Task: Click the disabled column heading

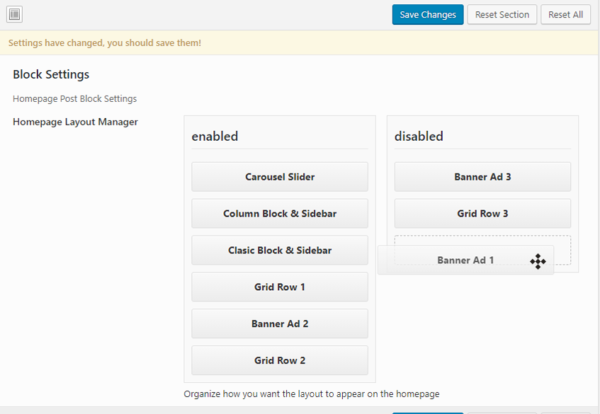Action: pos(419,136)
